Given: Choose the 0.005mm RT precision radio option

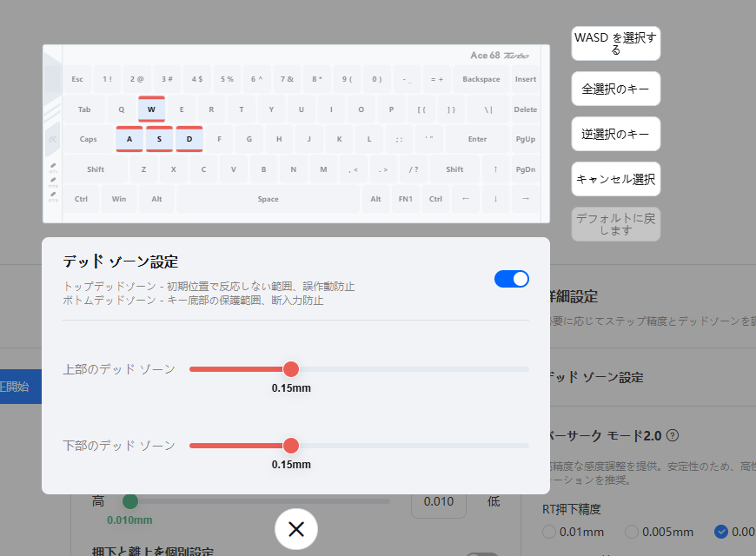Looking at the screenshot, I should click(x=632, y=532).
